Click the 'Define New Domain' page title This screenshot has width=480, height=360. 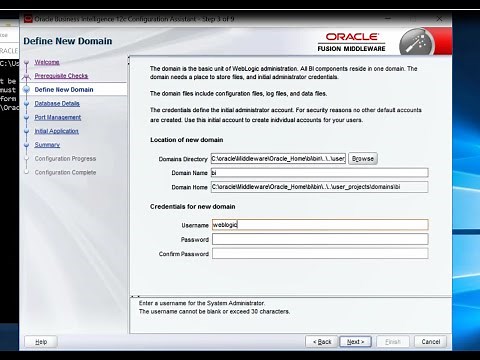tap(68, 41)
